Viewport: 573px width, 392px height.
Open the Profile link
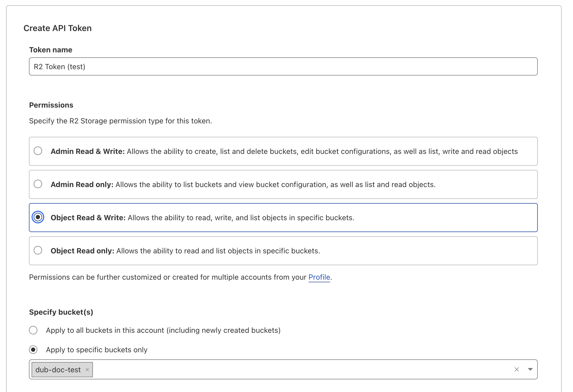click(319, 277)
